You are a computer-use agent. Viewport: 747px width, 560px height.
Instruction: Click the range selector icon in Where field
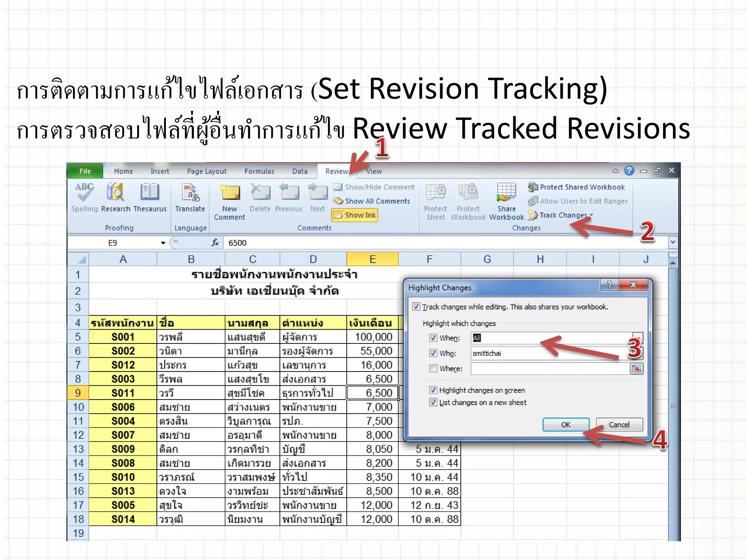click(x=636, y=369)
